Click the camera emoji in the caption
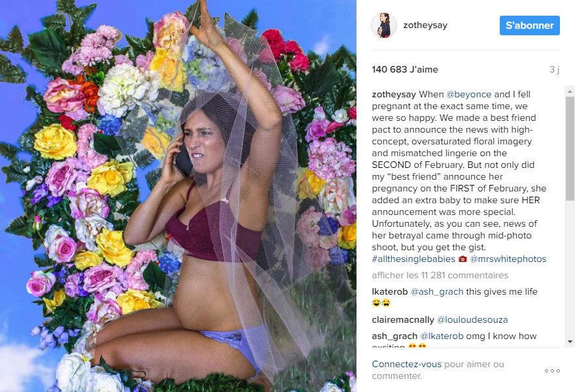The image size is (575, 392). coord(462,259)
